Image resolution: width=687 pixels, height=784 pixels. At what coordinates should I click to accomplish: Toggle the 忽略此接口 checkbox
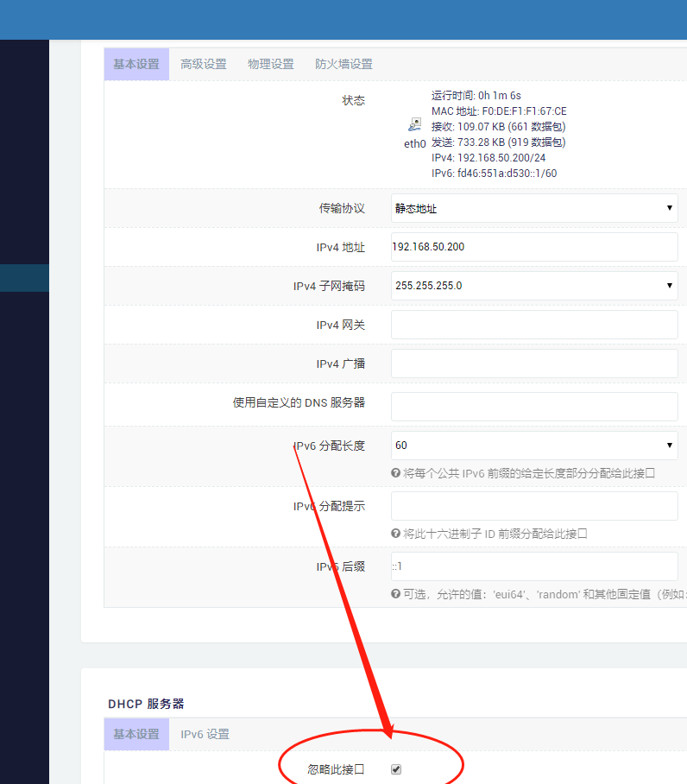coord(396,769)
